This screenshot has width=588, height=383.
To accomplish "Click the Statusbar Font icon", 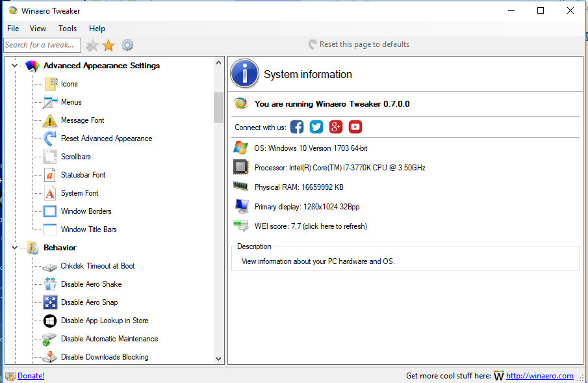I will 49,175.
